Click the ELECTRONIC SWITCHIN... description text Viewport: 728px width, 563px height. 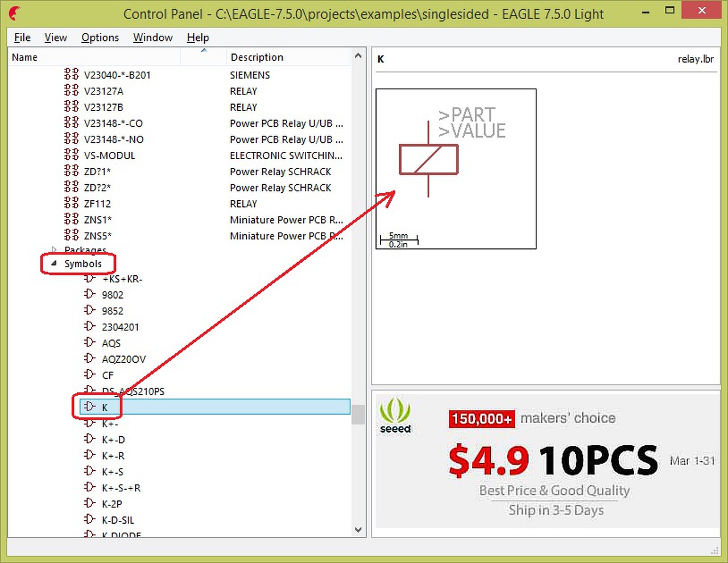(286, 155)
